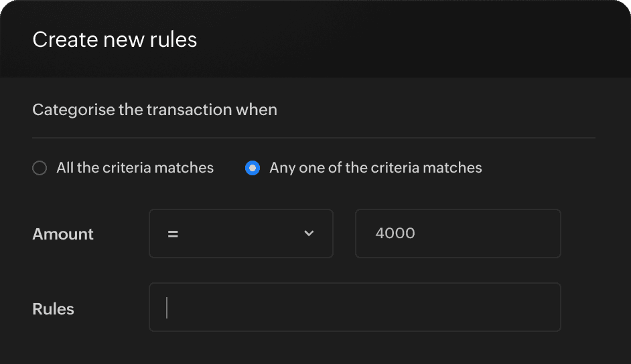Click the divider line under the Categorise heading

313,138
